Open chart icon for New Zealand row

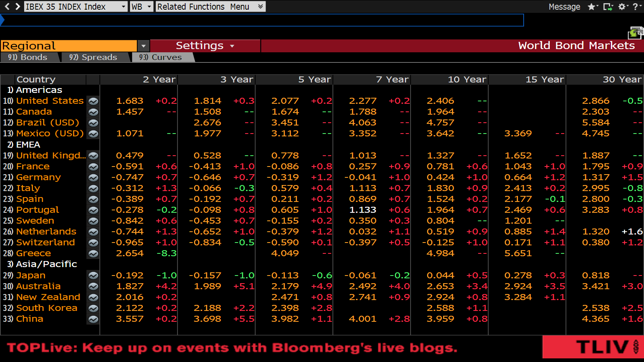93,297
